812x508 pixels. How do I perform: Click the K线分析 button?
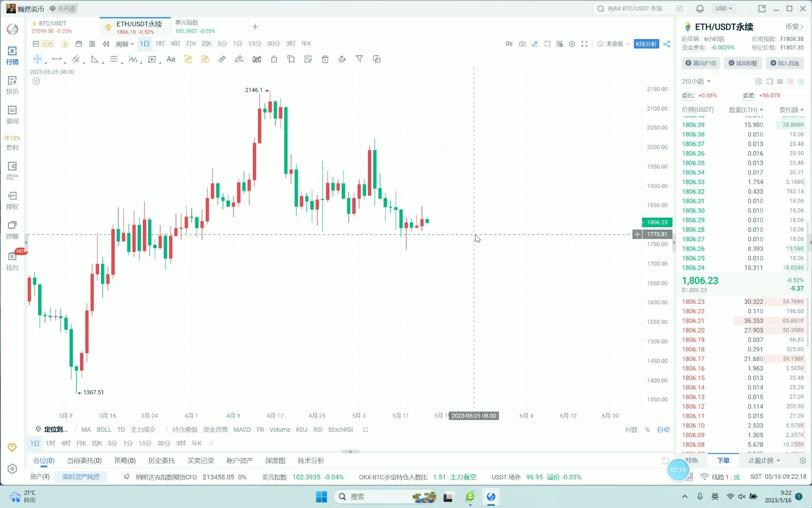coord(646,44)
